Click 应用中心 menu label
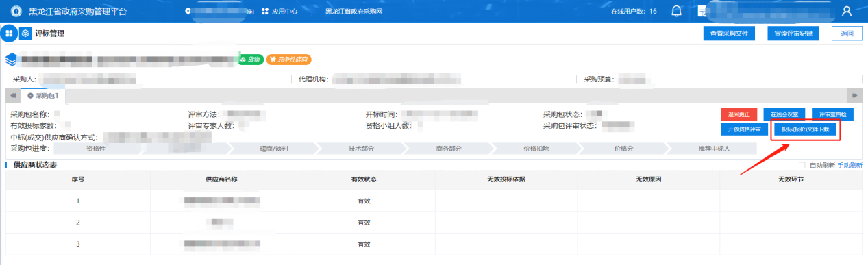The image size is (868, 265). [x=284, y=12]
